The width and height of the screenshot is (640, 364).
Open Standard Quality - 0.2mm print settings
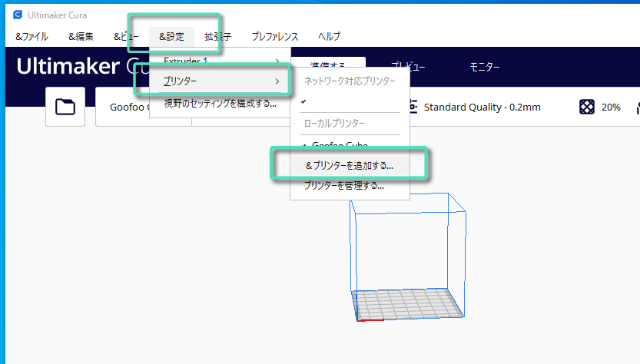482,108
